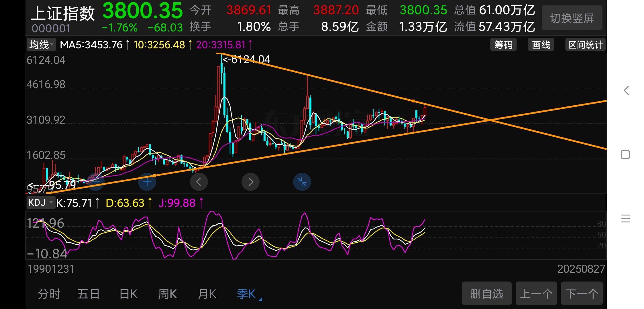The height and width of the screenshot is (309, 644).
Task: Zoom out chart with minus button
Action: [95, 182]
